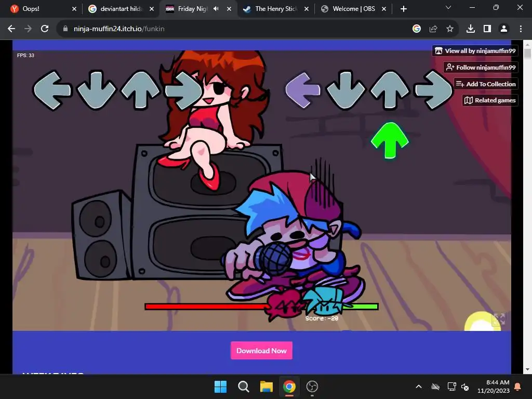View site information lock icon
Screen dimensions: 532x399
pos(65,29)
